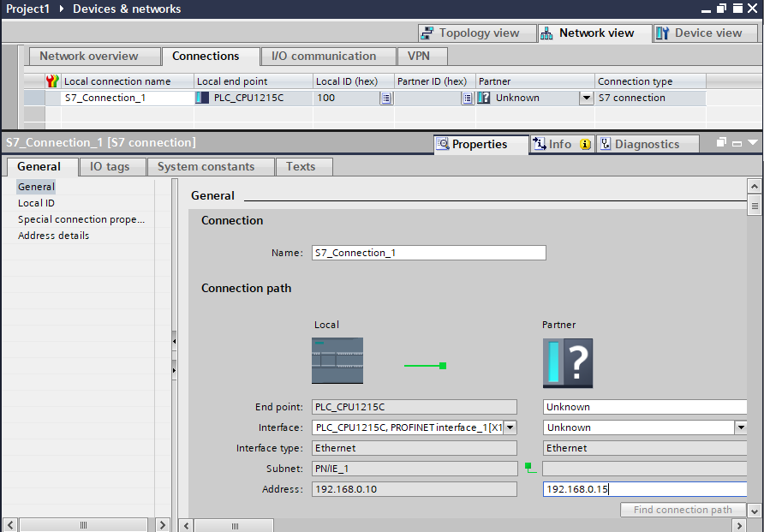Click the Partner ID list icon
The width and height of the screenshot is (764, 532).
(x=467, y=98)
